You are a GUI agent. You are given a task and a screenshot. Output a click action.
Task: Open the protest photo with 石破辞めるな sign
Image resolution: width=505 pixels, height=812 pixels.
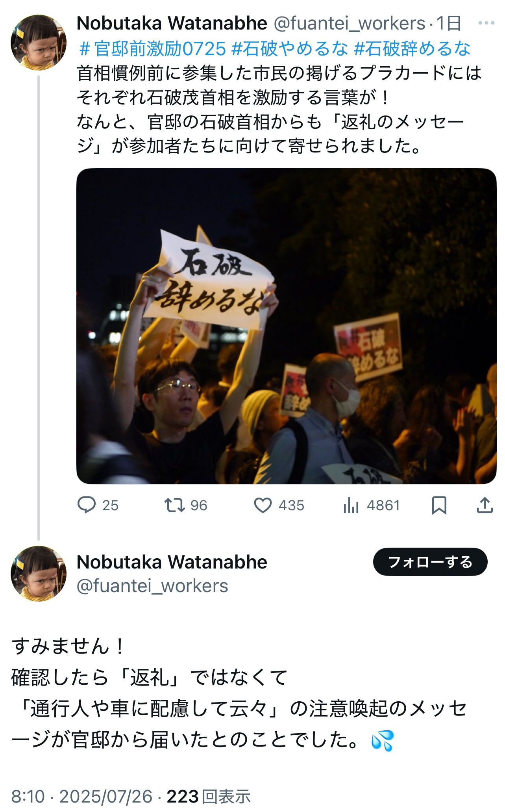tap(286, 326)
